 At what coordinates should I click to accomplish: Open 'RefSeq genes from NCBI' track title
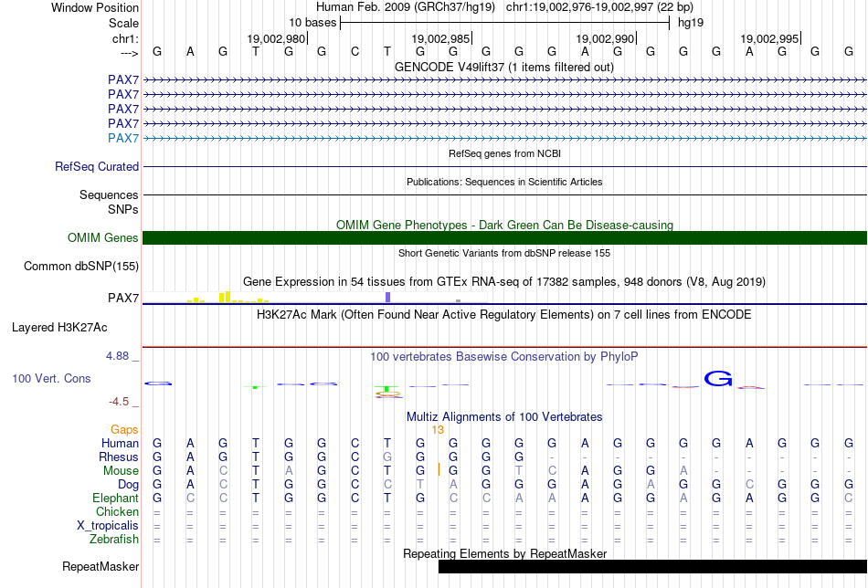(504, 153)
